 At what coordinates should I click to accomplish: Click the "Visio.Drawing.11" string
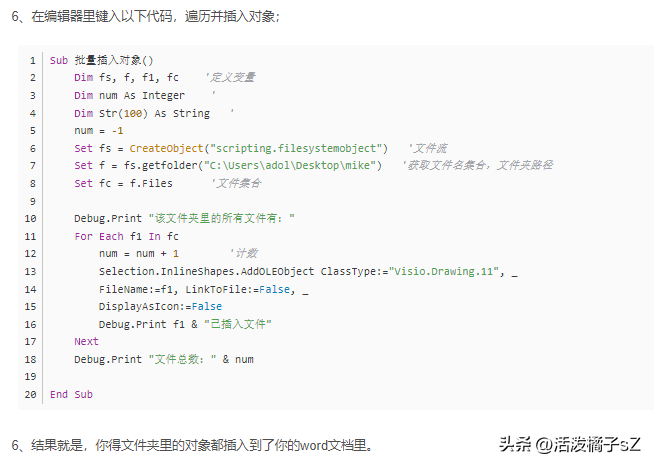(444, 272)
